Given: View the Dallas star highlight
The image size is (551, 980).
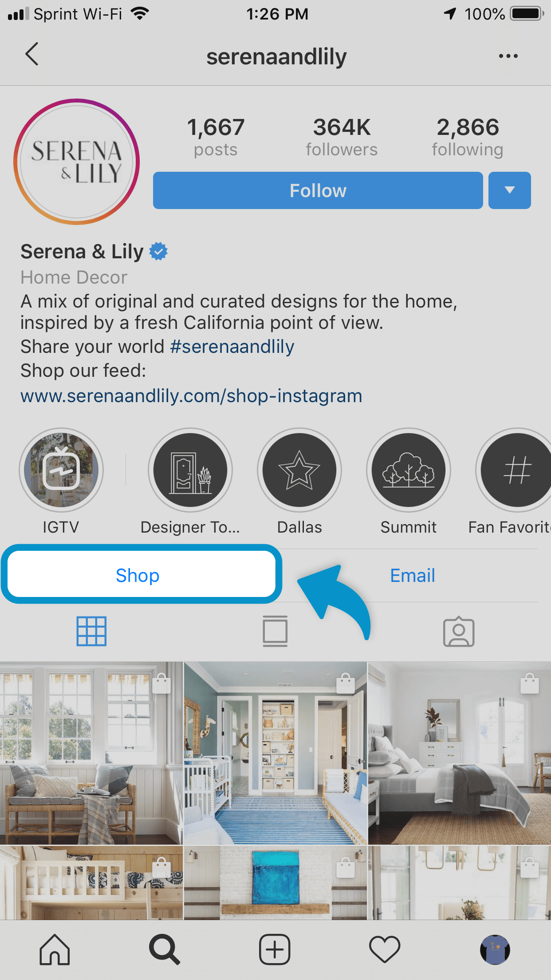Looking at the screenshot, I should point(299,470).
